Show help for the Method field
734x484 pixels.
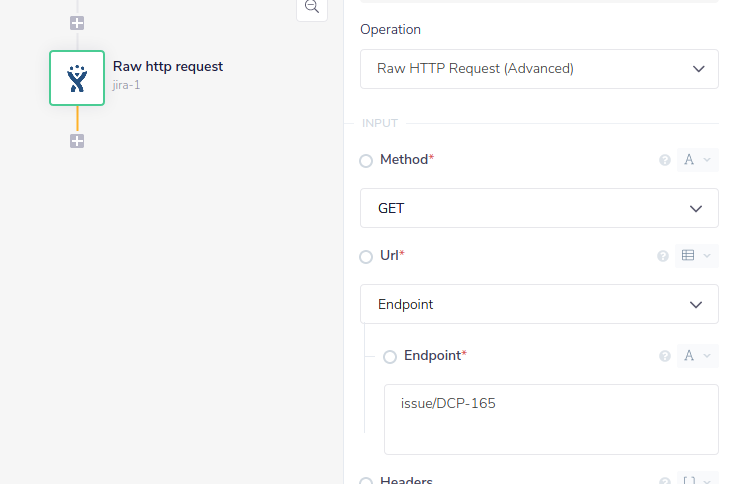coord(663,160)
